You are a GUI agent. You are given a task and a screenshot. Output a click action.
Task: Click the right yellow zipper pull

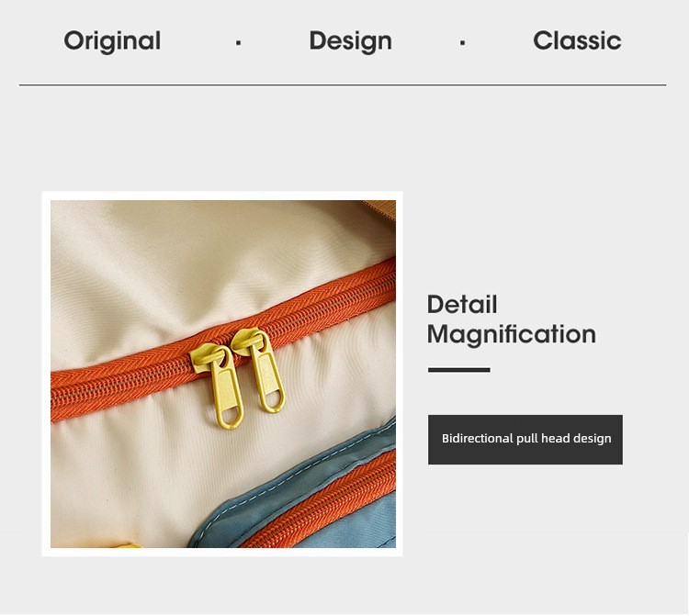(262, 371)
